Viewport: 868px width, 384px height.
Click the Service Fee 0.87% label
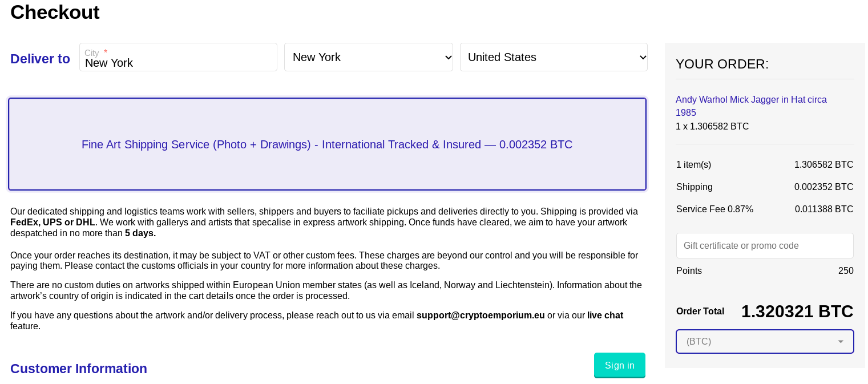tap(714, 209)
